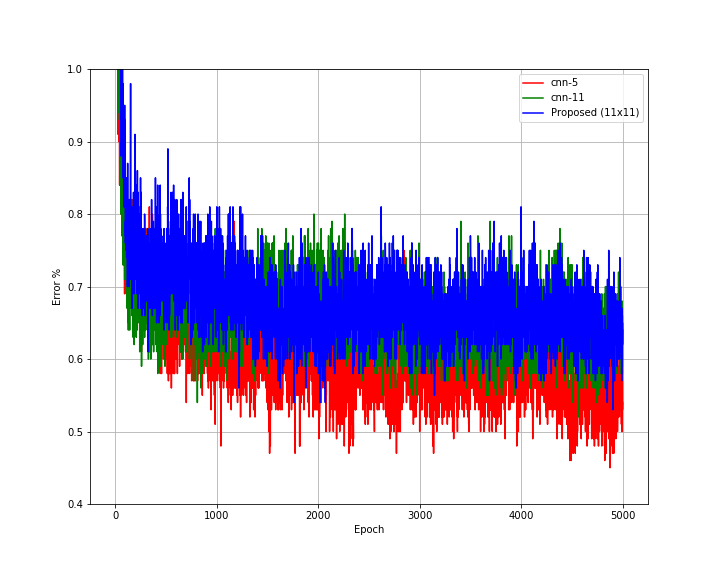Select the 2000 epoch tick label
Screen dimensions: 720x576
click(x=318, y=515)
